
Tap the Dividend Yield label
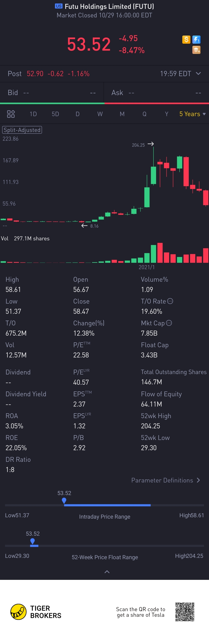26,394
